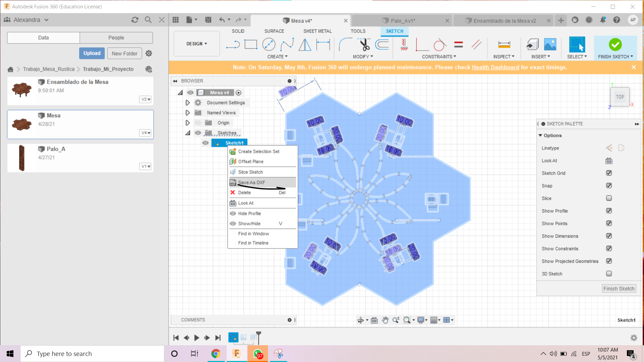Click the Offset modify tool
Screen dimensions: 644x362
(382, 45)
